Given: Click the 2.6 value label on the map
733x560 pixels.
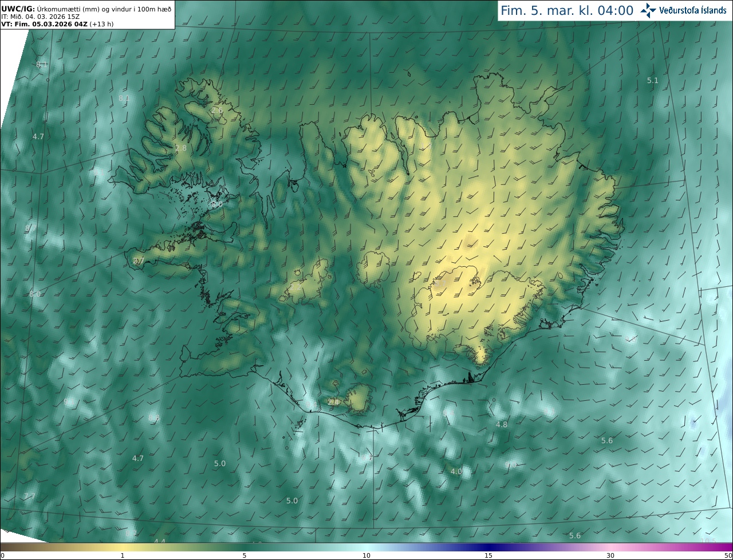Looking at the screenshot, I should pyautogui.click(x=216, y=110).
